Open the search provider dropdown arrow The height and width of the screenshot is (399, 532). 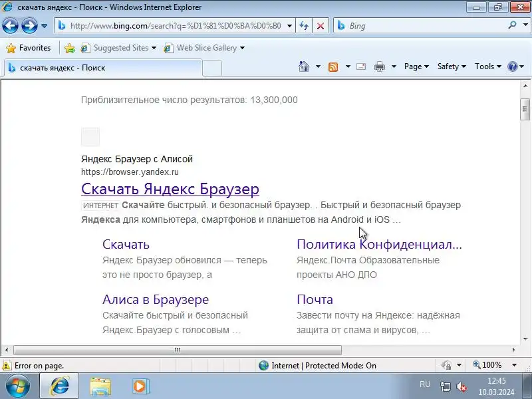[x=525, y=25]
